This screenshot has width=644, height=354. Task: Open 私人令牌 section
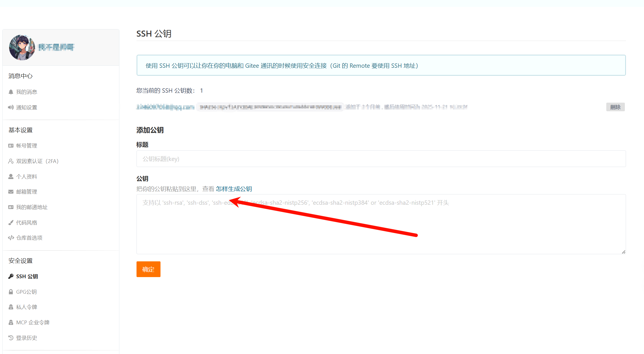(27, 307)
